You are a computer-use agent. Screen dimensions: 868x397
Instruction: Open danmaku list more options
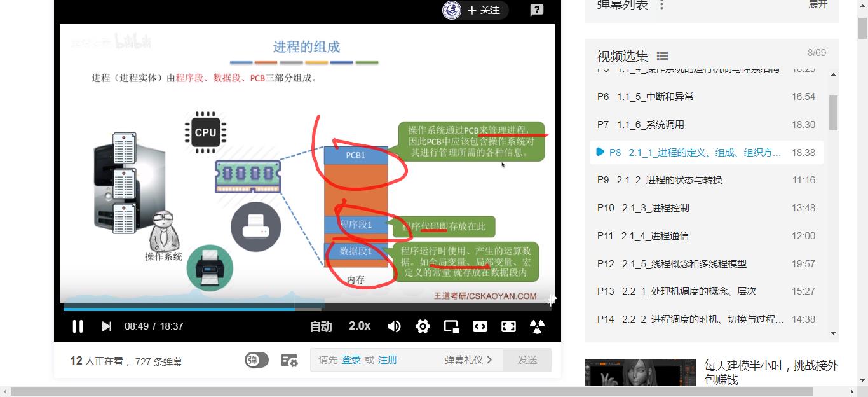tap(661, 5)
